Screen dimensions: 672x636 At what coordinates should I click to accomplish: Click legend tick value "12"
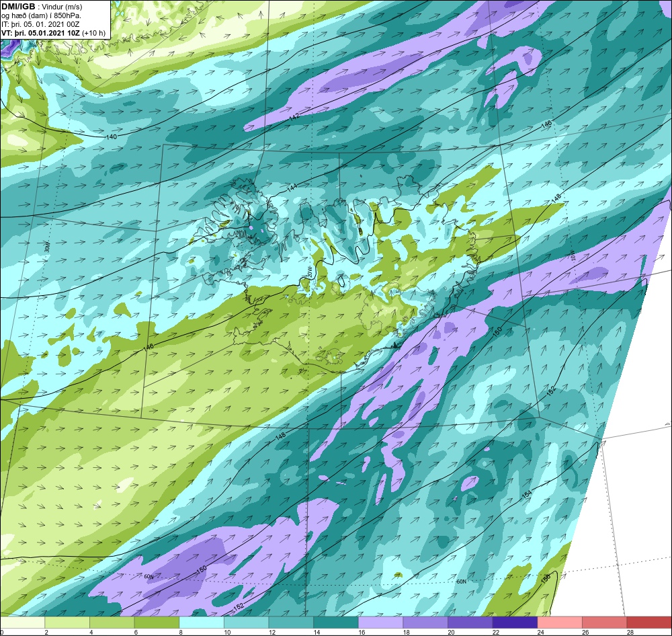pos(272,632)
